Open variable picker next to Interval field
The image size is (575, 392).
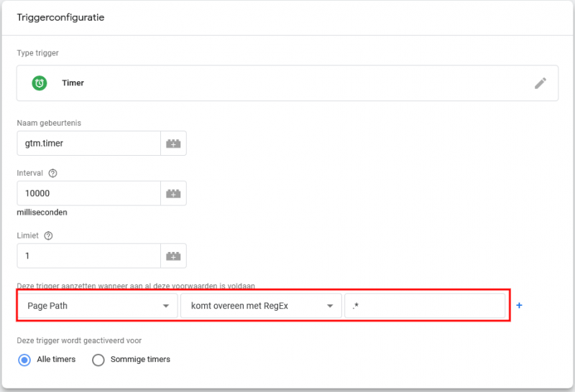click(x=173, y=193)
